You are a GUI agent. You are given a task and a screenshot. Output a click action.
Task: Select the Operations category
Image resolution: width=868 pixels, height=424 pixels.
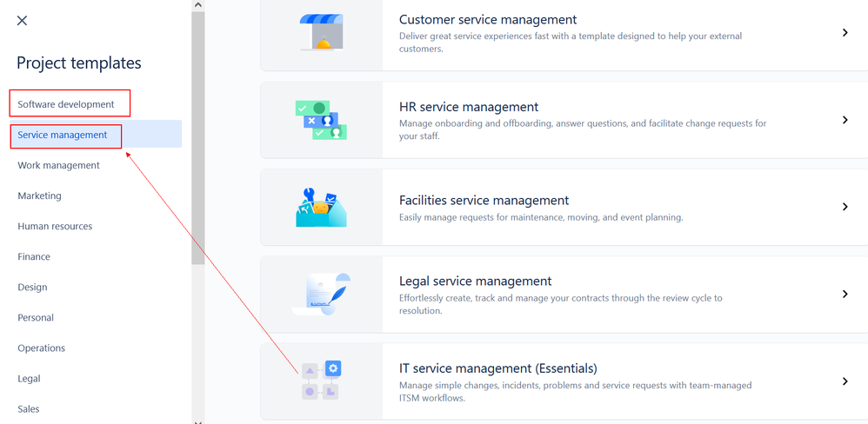(42, 348)
